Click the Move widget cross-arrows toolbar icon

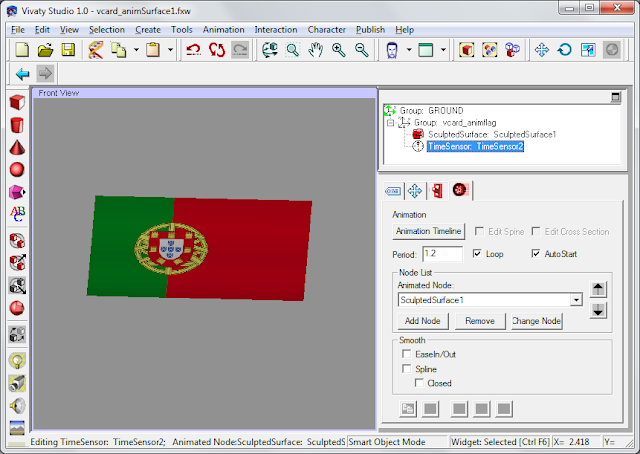542,50
